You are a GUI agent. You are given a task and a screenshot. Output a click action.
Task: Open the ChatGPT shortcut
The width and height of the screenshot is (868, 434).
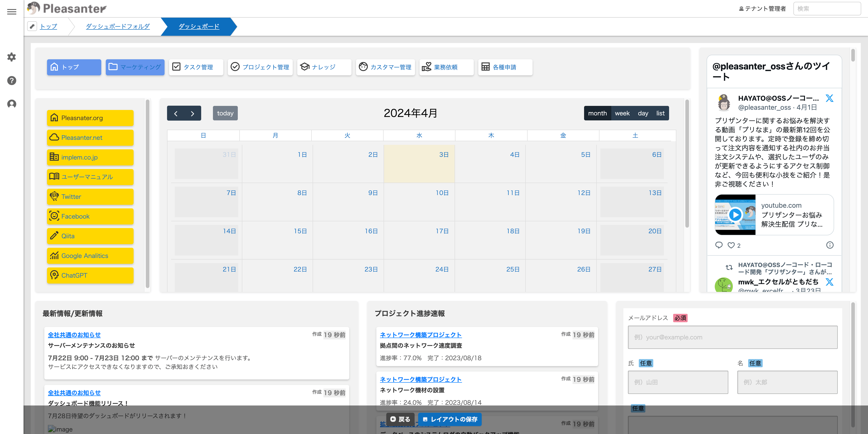[x=90, y=275]
